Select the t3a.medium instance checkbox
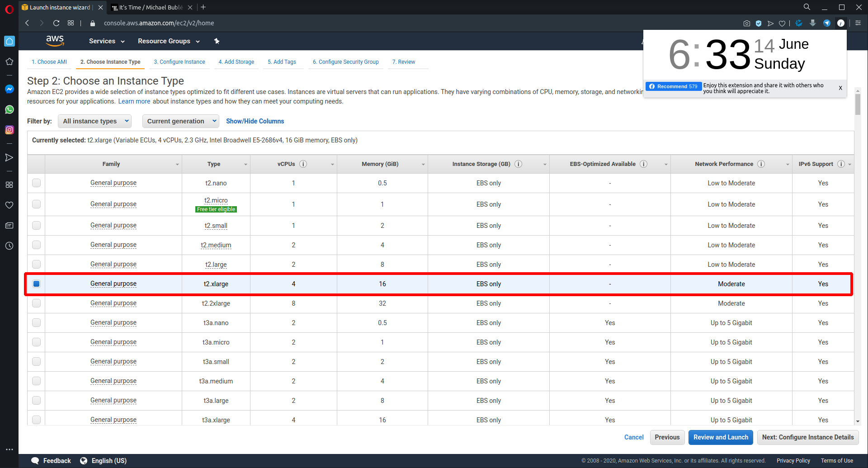 pyautogui.click(x=37, y=381)
